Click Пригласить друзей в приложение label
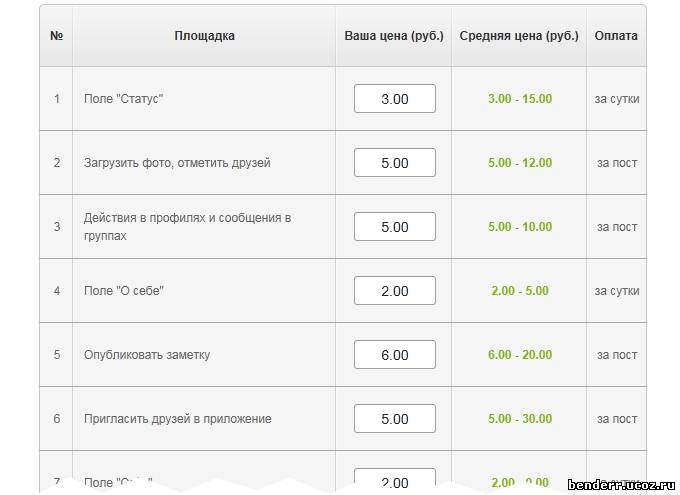 (177, 419)
